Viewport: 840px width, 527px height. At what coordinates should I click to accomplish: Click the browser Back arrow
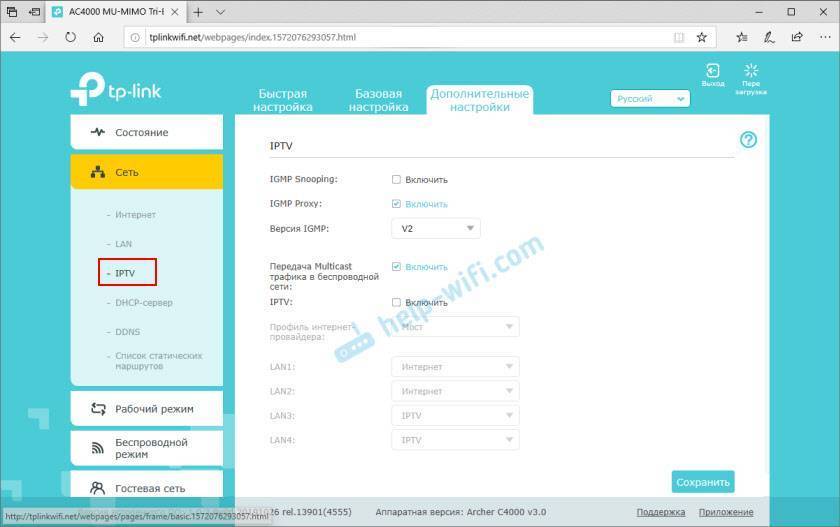(15, 37)
